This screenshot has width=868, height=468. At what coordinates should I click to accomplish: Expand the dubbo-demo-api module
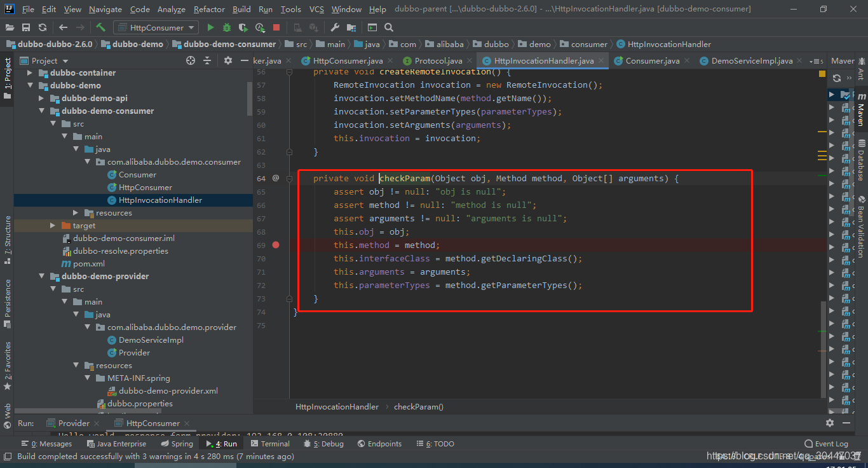(x=42, y=99)
